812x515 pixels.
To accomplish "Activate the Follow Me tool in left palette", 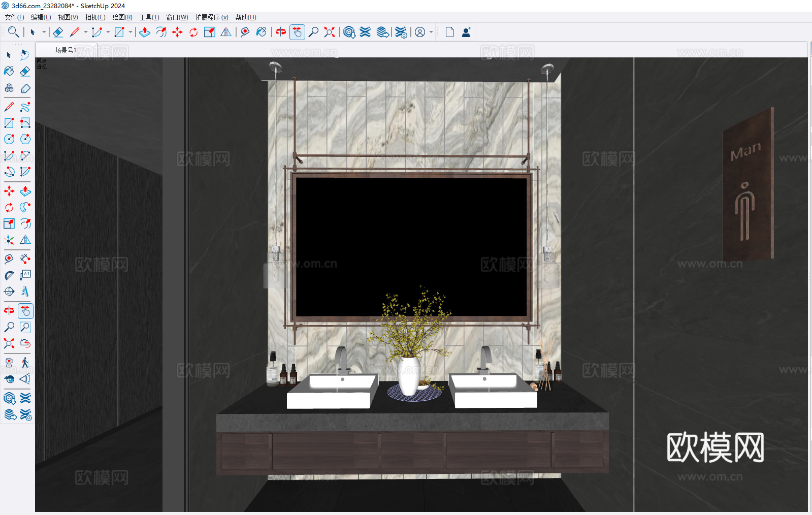I will click(x=25, y=207).
